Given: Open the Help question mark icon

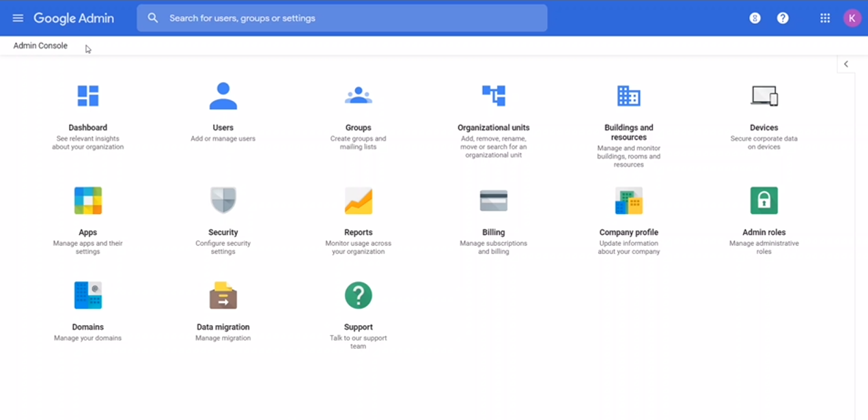Looking at the screenshot, I should pos(783,18).
